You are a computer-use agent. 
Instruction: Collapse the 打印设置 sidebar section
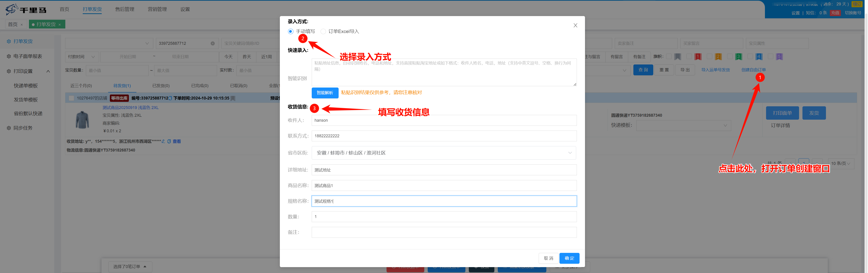(x=48, y=71)
